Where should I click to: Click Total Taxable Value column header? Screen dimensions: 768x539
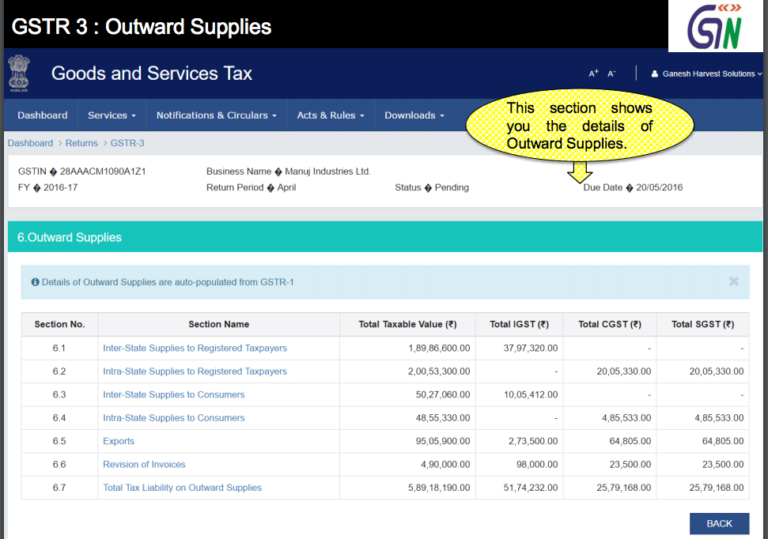tap(408, 324)
